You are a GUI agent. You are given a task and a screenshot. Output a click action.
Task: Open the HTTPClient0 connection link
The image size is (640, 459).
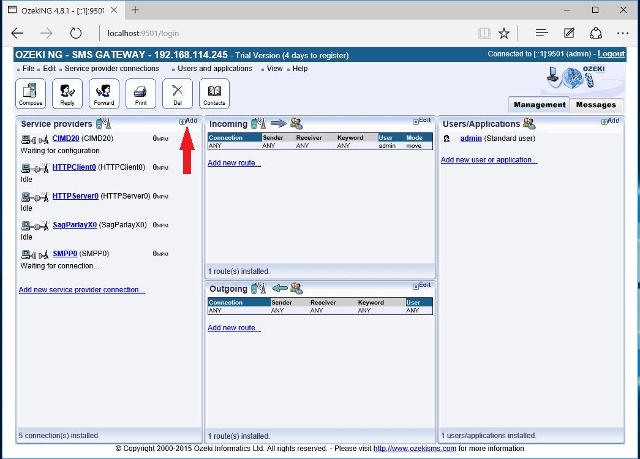[x=74, y=167]
